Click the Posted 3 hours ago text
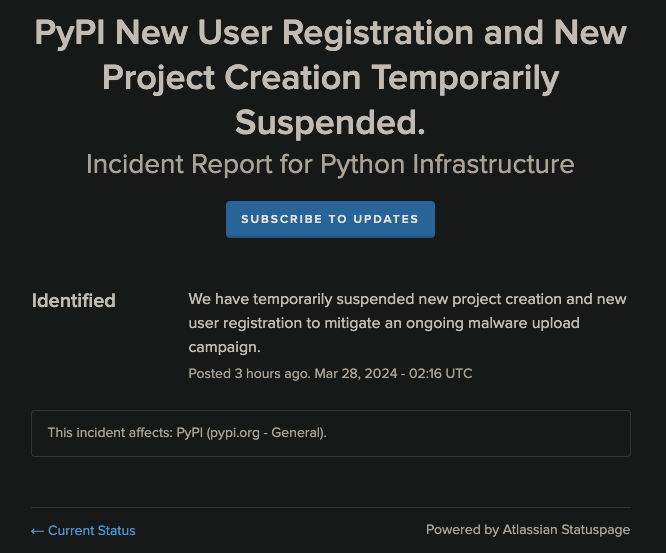The width and height of the screenshot is (666, 553). 248,374
